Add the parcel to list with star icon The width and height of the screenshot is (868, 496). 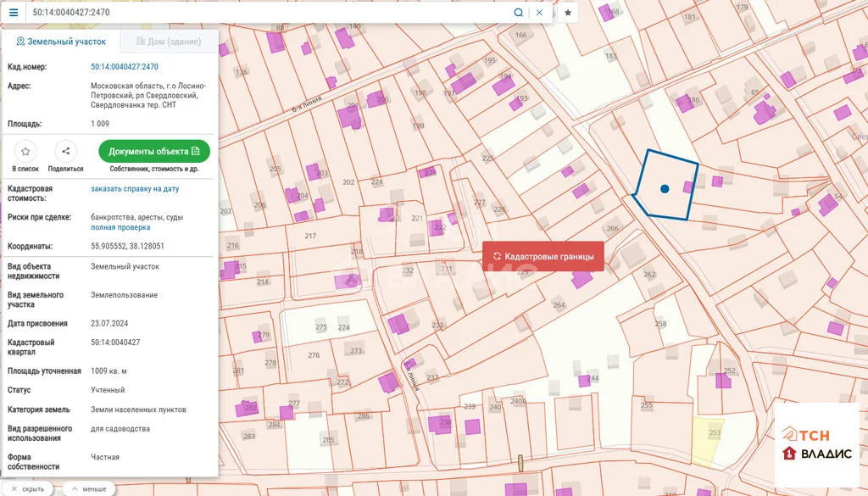tap(25, 152)
